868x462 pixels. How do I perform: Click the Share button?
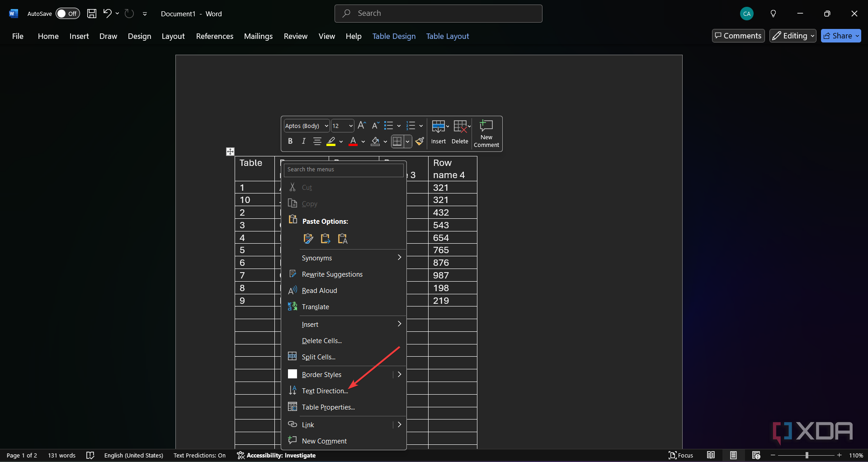click(840, 36)
